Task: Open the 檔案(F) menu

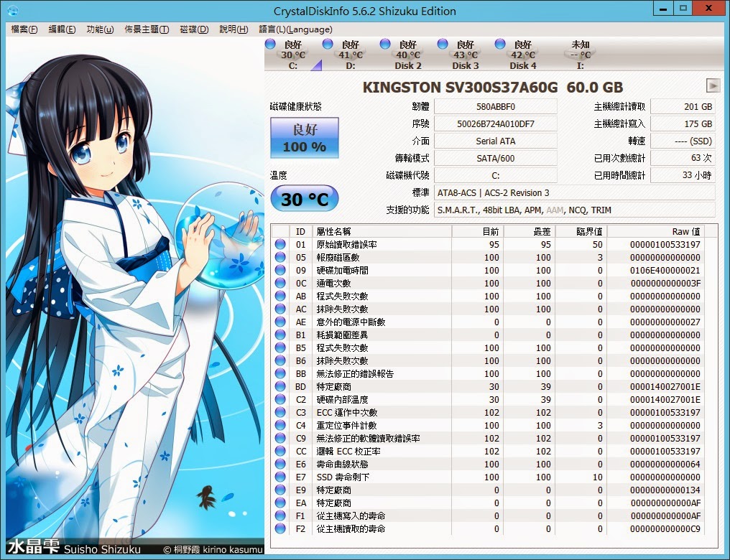Action: tap(24, 29)
